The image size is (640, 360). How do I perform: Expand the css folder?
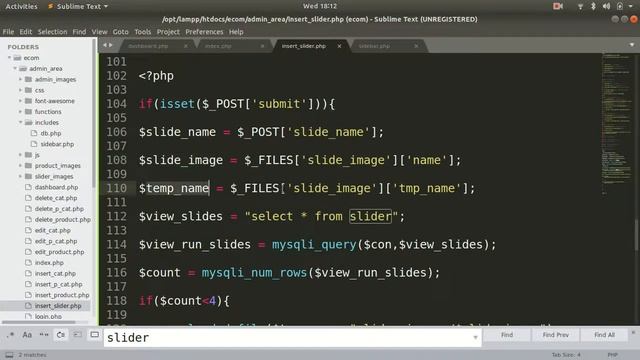(20, 90)
